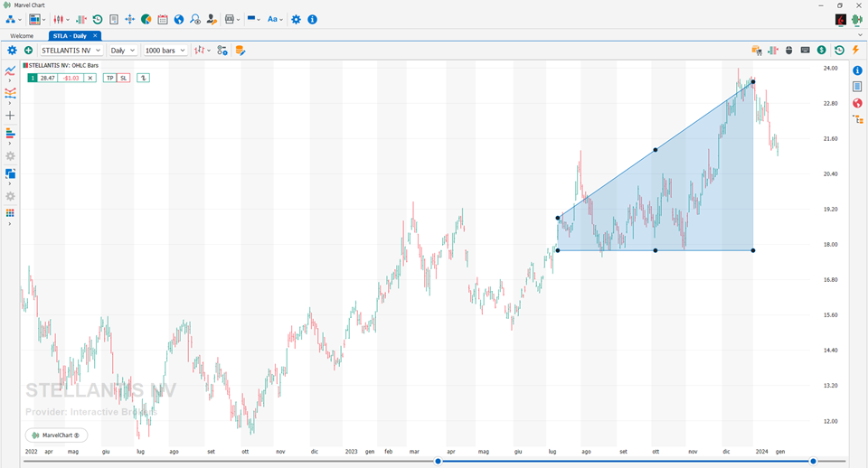Click the right handle of time range slider

click(x=813, y=461)
